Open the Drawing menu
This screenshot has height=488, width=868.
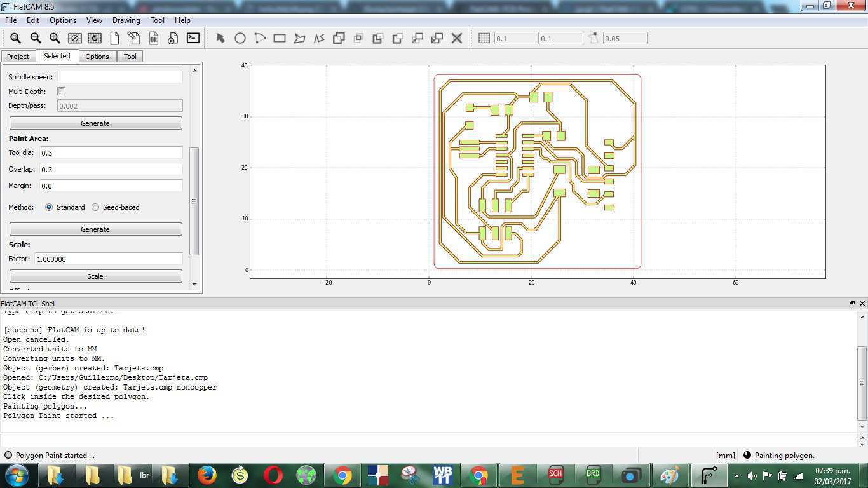coord(126,20)
